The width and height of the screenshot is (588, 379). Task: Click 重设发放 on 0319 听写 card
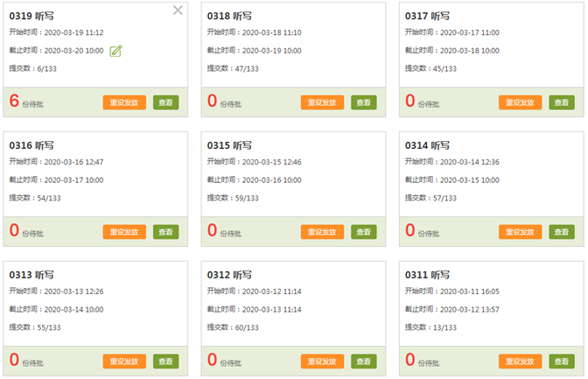tap(124, 102)
